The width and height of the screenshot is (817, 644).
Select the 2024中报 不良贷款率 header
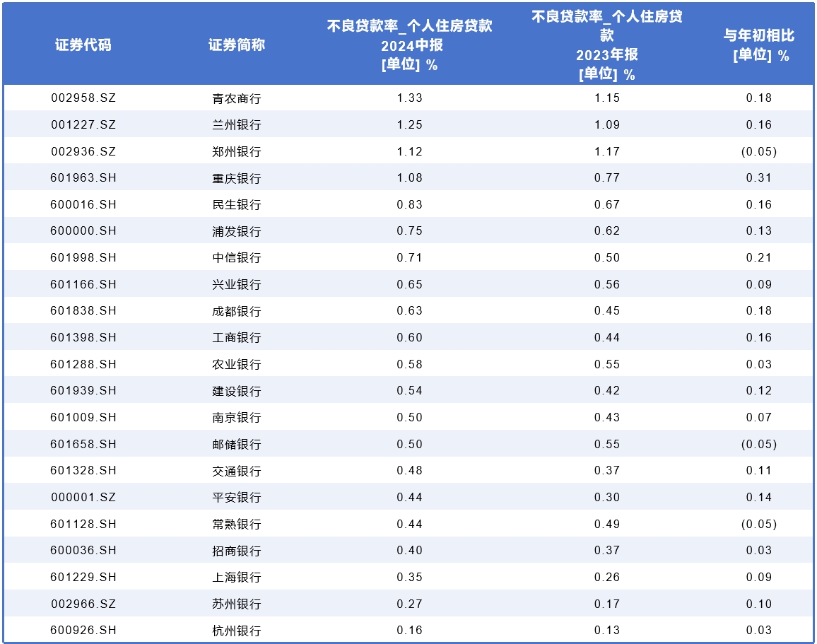pos(409,45)
